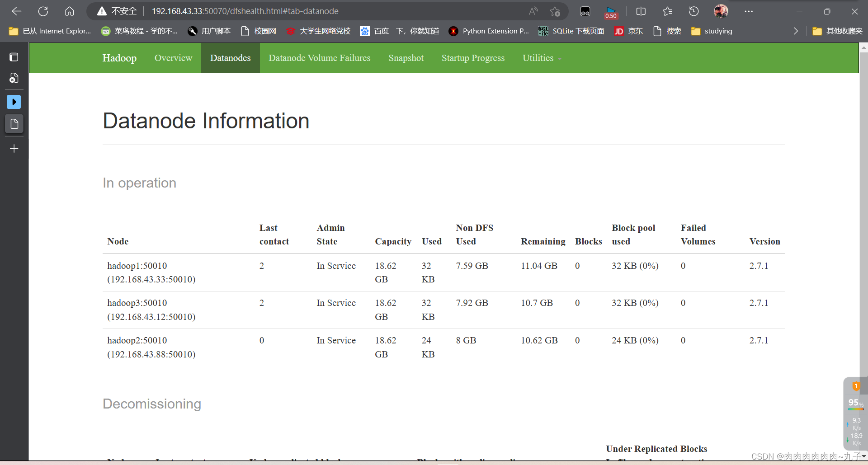Expand the 其他收藏夹 folder
868x465 pixels.
point(837,31)
